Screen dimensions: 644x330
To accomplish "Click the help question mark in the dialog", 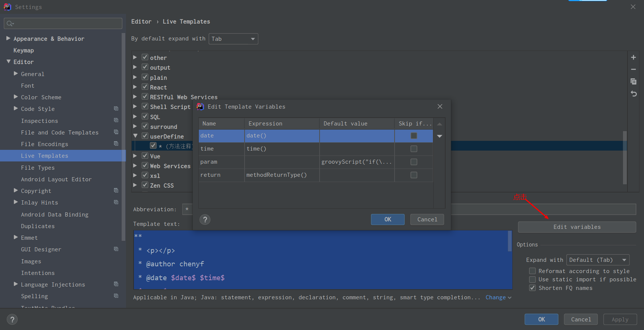I will (205, 220).
